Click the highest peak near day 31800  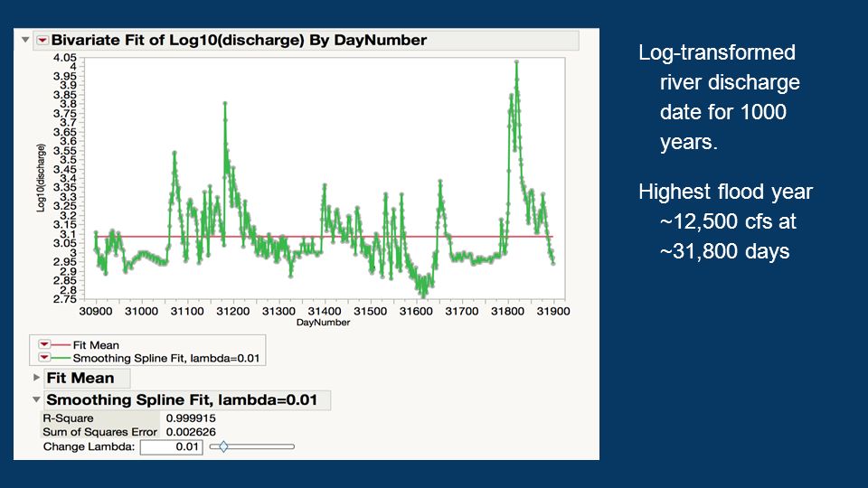516,62
